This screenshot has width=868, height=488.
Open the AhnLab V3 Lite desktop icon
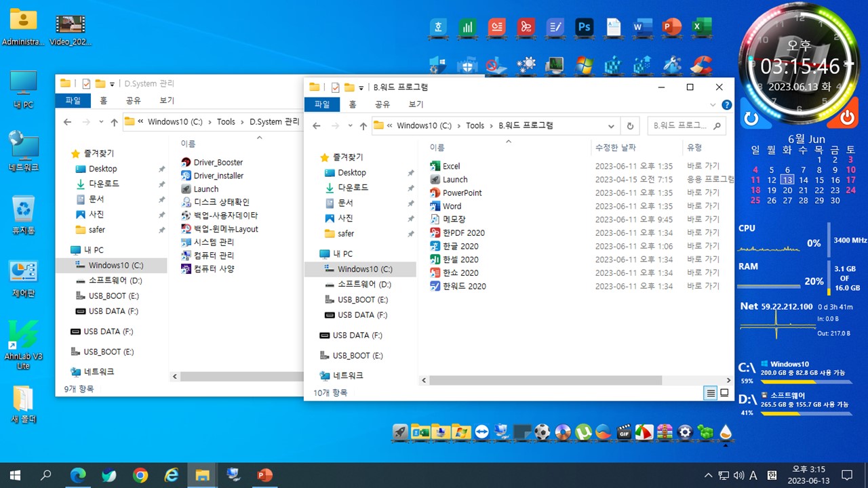[x=23, y=344]
